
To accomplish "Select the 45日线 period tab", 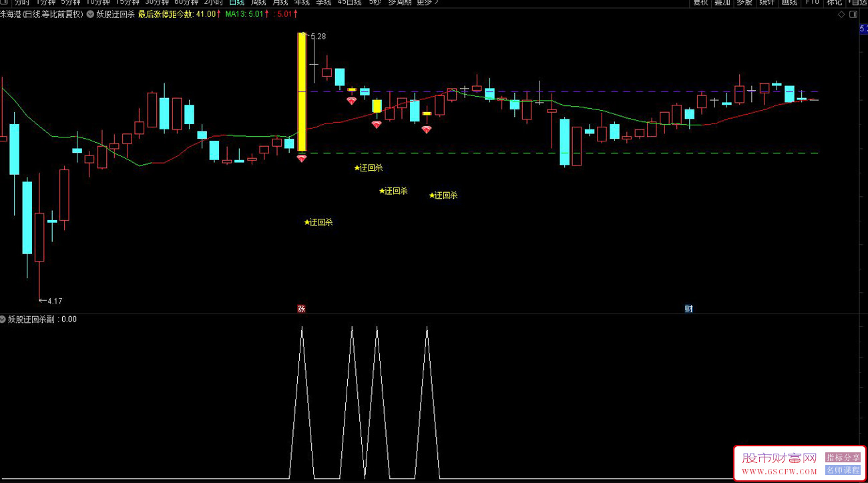I will (349, 2).
